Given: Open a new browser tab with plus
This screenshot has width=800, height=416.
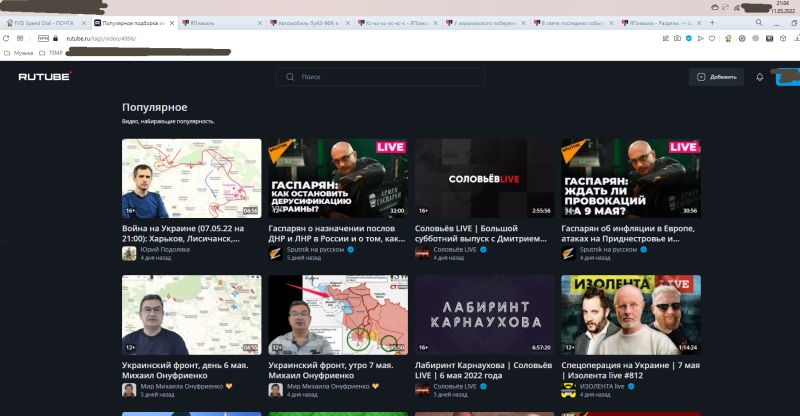Looking at the screenshot, I should (712, 22).
